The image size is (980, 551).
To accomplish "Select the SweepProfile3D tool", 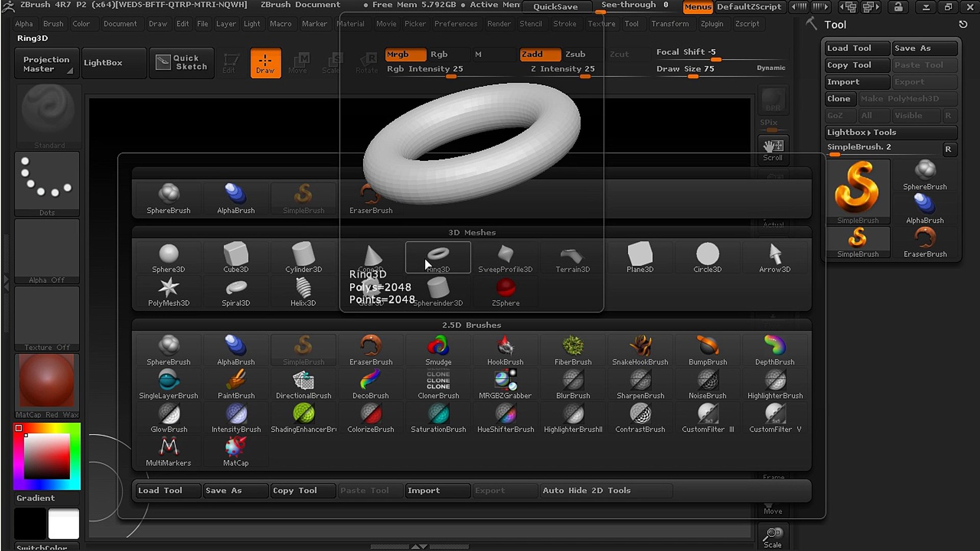I will (x=505, y=258).
